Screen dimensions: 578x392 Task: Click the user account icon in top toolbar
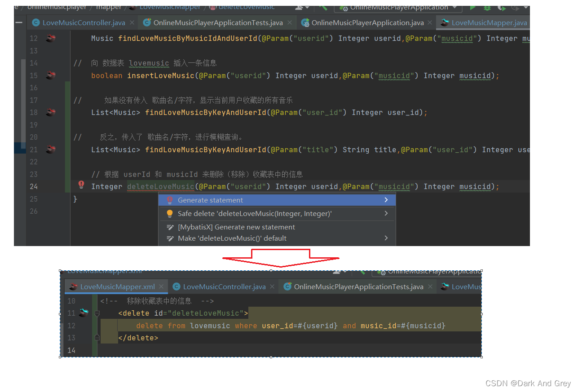[x=298, y=8]
